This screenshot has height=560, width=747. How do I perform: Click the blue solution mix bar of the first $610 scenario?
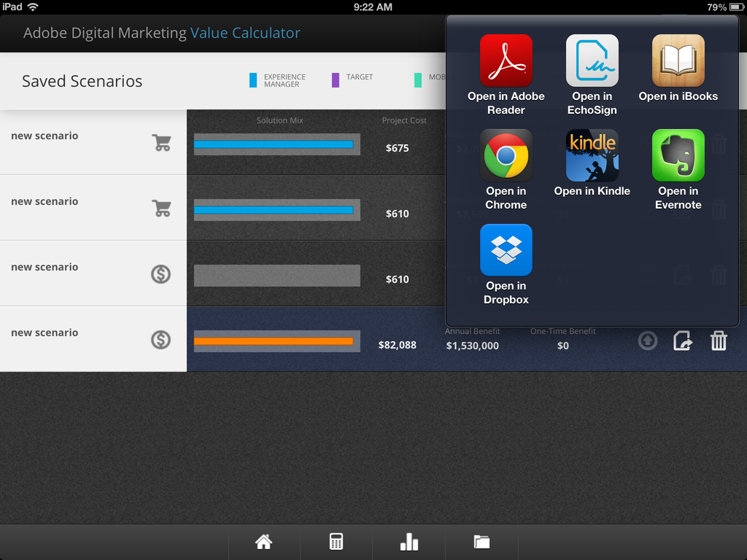point(274,210)
